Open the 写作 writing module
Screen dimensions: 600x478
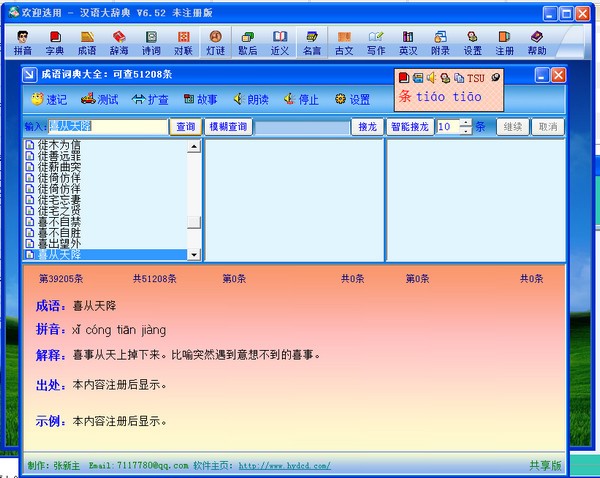tap(376, 43)
